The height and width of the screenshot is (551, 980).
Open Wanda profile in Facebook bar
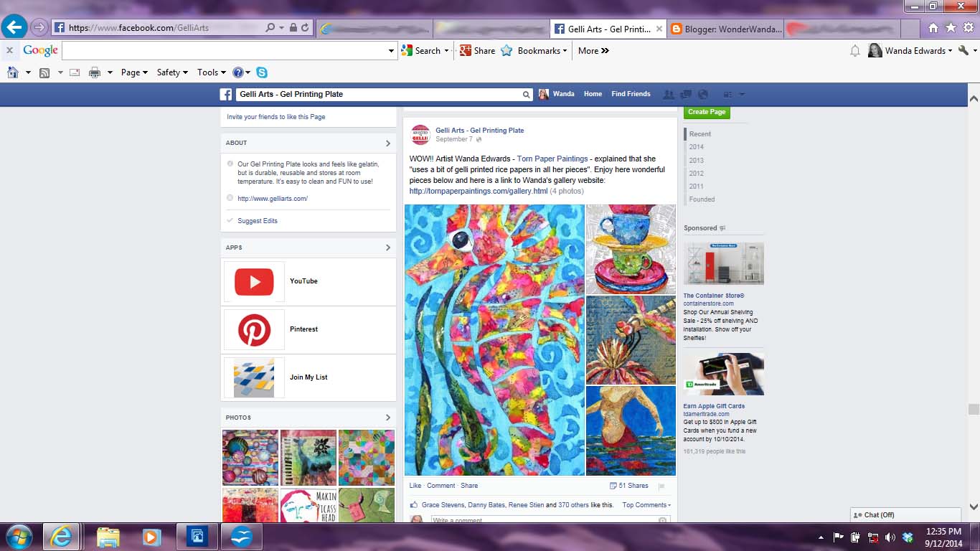[x=557, y=94]
